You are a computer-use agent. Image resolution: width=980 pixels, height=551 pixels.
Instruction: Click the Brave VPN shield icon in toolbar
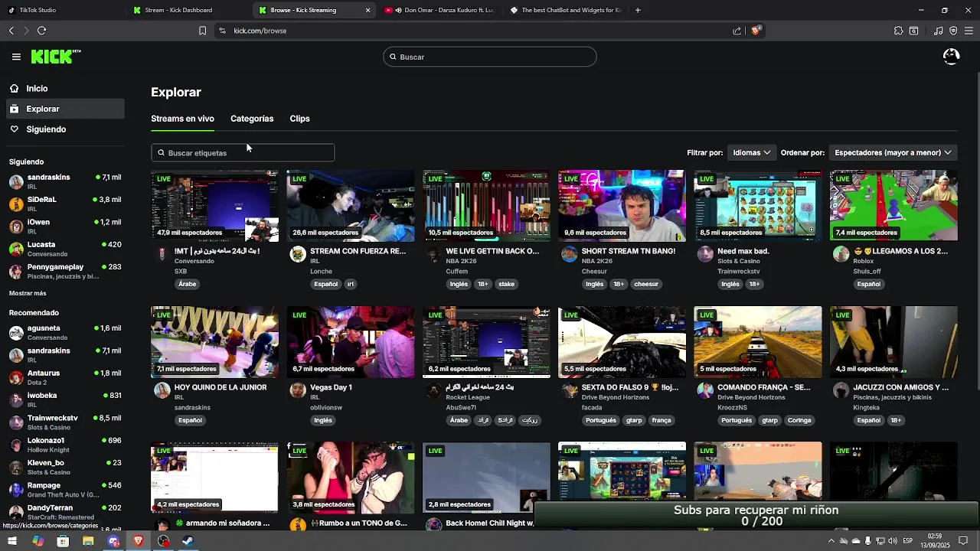tap(953, 31)
